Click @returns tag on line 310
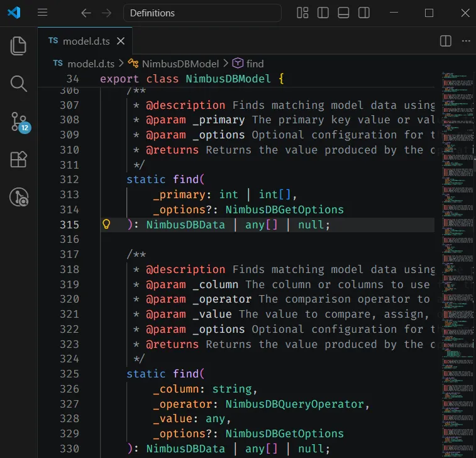Screen dimensions: 476x458 click(172, 150)
